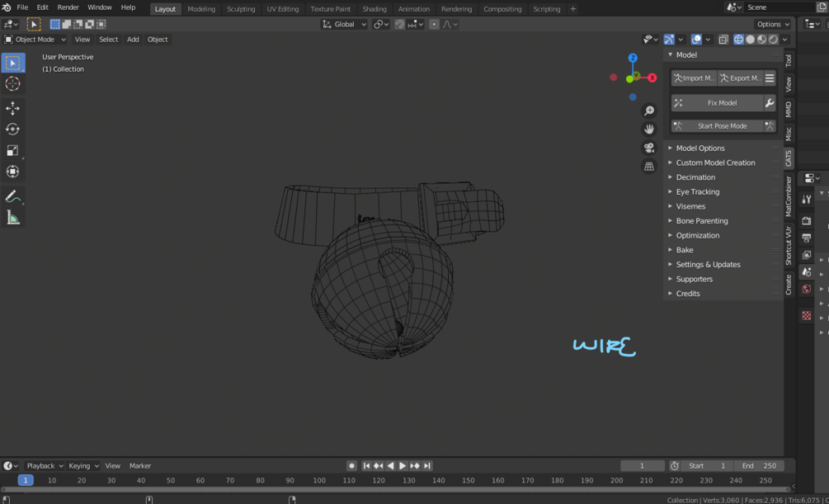The width and height of the screenshot is (829, 504).
Task: Open the Render menu
Action: 68,7
